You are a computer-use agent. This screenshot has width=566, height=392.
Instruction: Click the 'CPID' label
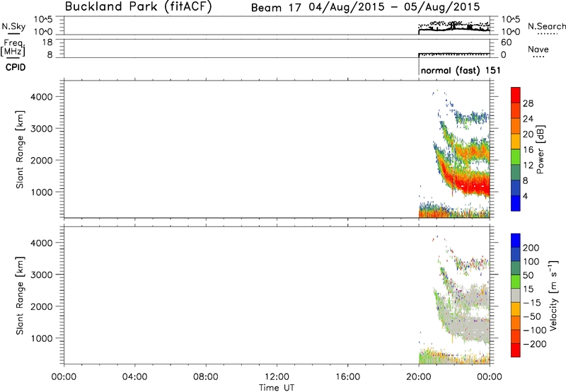tap(16, 67)
